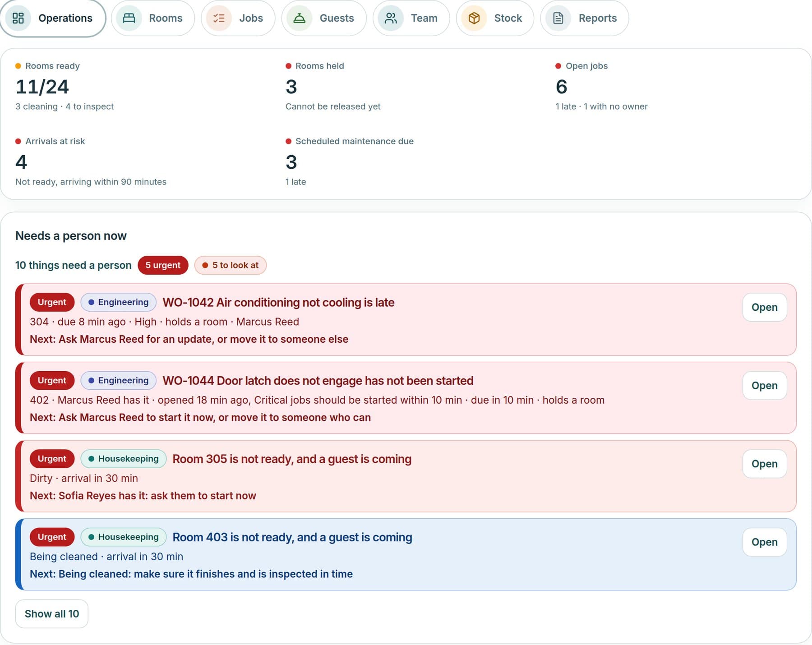The width and height of the screenshot is (812, 645).
Task: View the Reports tab
Action: (585, 18)
